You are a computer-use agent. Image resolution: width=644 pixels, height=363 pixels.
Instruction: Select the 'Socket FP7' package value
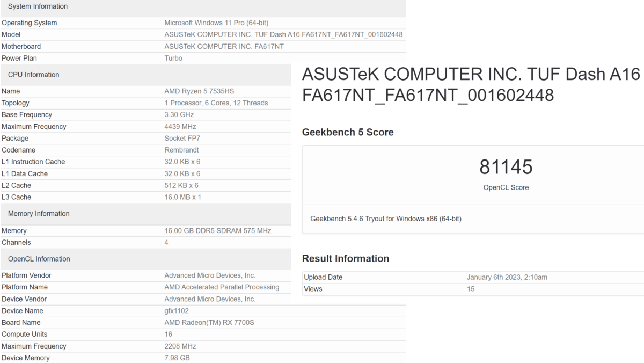click(182, 139)
